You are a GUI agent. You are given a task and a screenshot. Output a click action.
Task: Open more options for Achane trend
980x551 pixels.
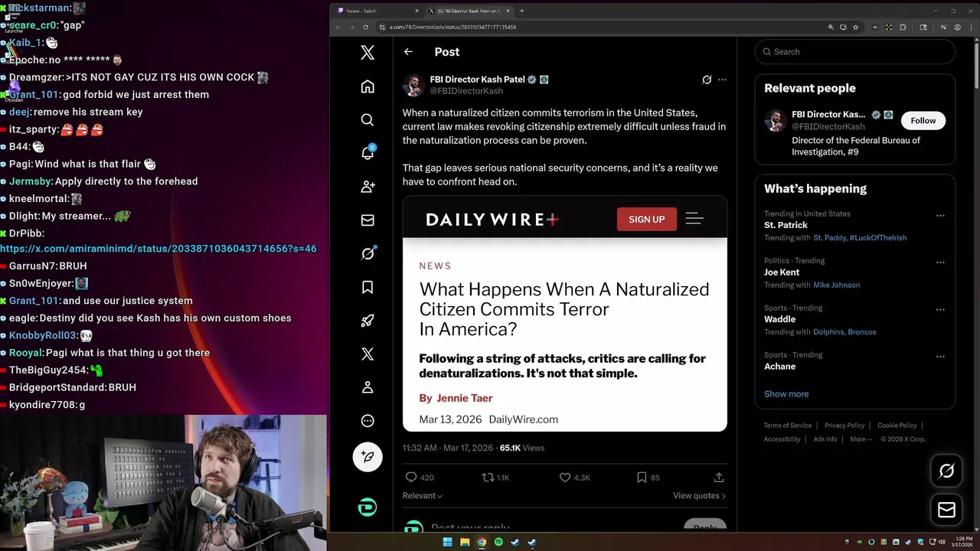tap(940, 357)
